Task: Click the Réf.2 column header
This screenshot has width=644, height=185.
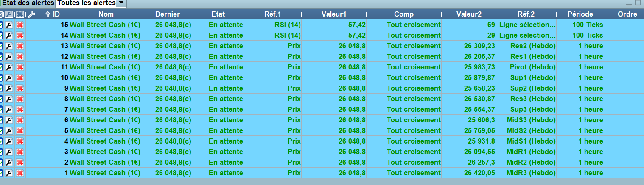Action: [526, 14]
